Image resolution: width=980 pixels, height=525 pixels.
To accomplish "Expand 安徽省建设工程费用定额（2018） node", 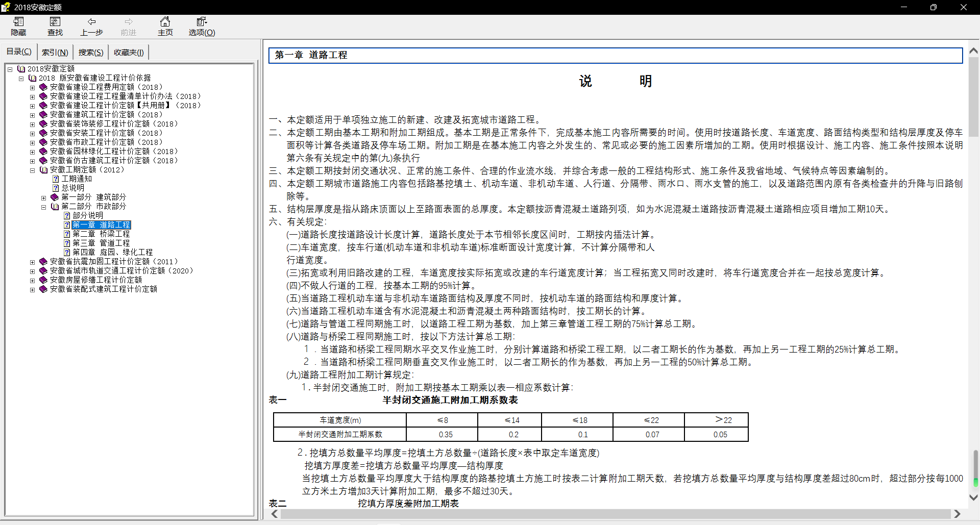I will click(x=32, y=87).
